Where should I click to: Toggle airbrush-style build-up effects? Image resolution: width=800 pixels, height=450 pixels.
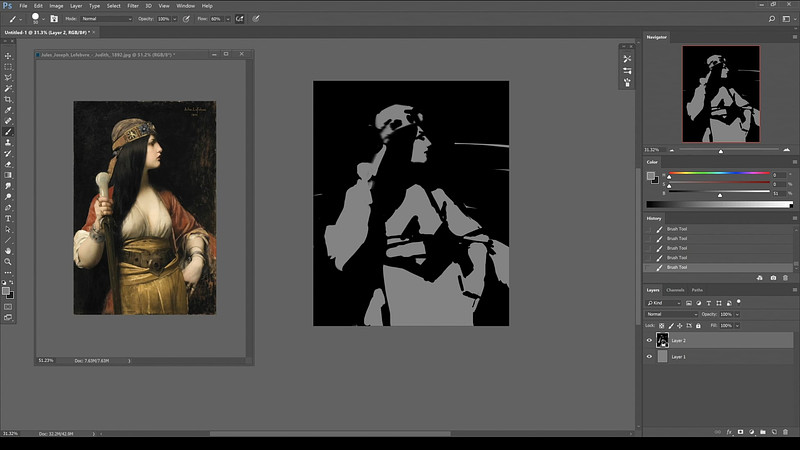point(239,19)
